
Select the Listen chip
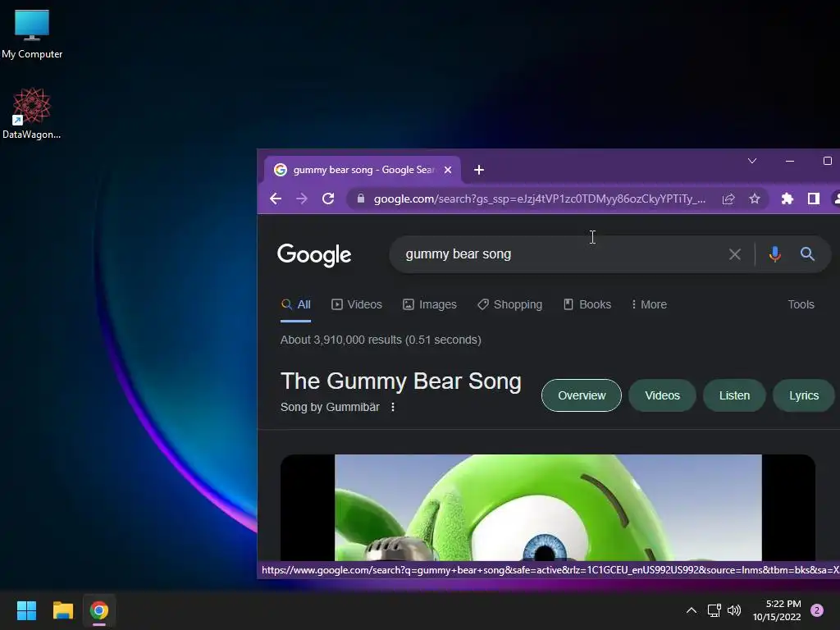(734, 395)
